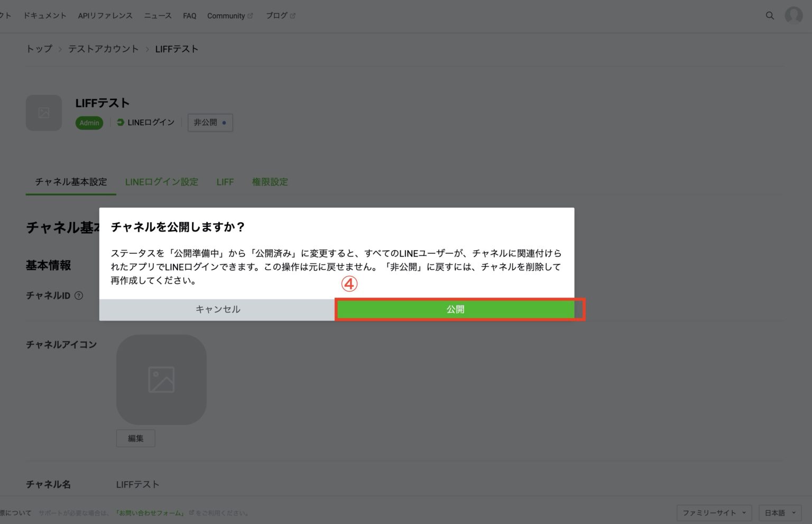This screenshot has height=524, width=812.
Task: Open the search magnifier icon
Action: pos(770,16)
